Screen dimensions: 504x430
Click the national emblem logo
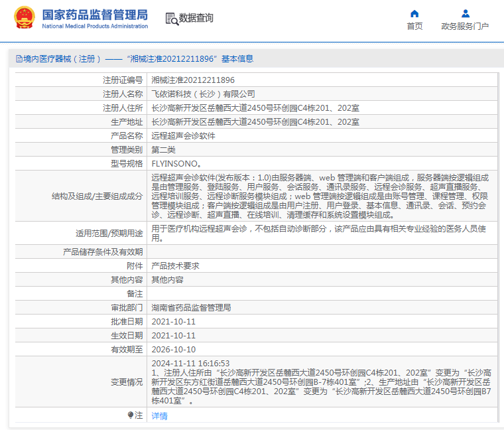pyautogui.click(x=25, y=18)
